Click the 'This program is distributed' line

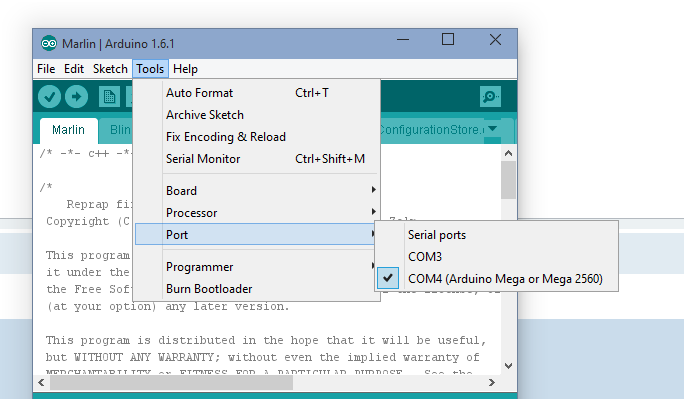(266, 340)
